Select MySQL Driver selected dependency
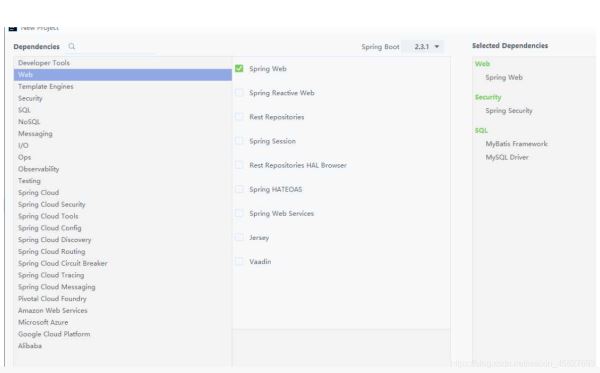Viewport: 600px width, 373px height. [x=507, y=157]
